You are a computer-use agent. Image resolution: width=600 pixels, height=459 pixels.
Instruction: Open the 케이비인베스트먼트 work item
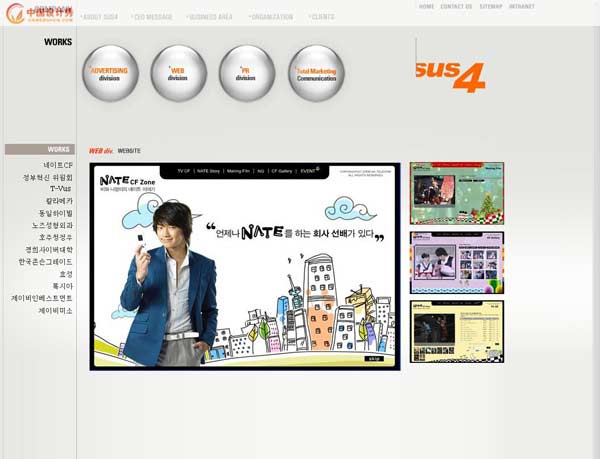tap(41, 298)
